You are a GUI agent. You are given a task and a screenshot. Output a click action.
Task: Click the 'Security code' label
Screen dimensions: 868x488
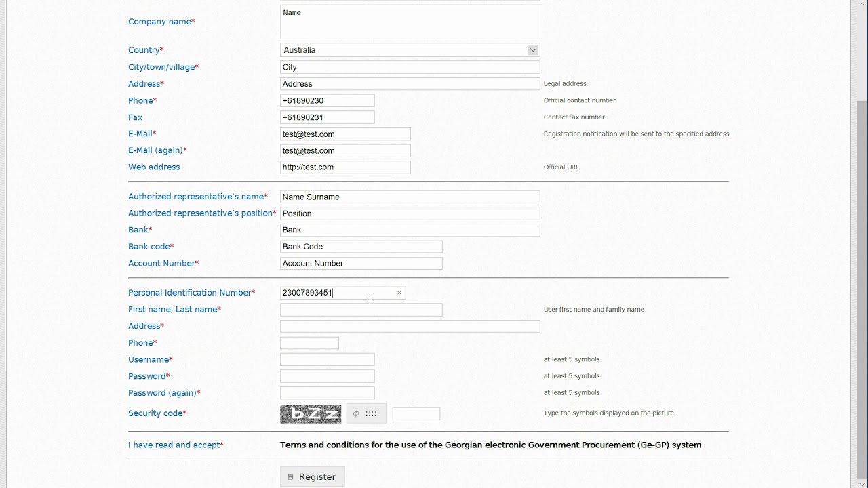[x=157, y=413]
